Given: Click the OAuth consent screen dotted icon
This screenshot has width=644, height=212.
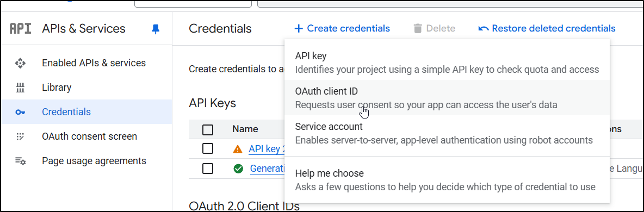Looking at the screenshot, I should [x=20, y=136].
